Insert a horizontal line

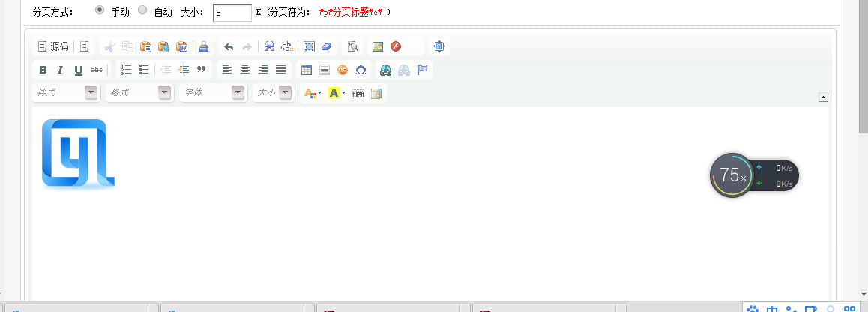pos(325,70)
